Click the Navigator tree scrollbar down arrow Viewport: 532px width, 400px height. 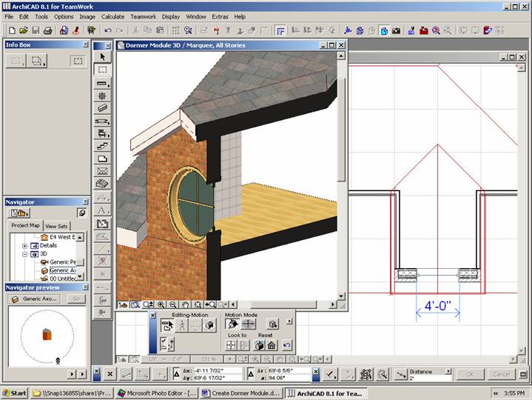click(80, 277)
